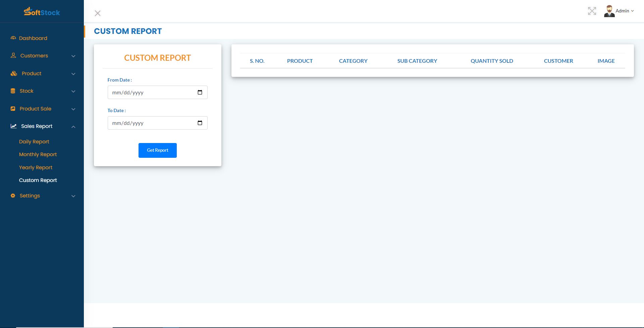Select the Sales Report menu item
This screenshot has height=328, width=644.
tap(37, 126)
